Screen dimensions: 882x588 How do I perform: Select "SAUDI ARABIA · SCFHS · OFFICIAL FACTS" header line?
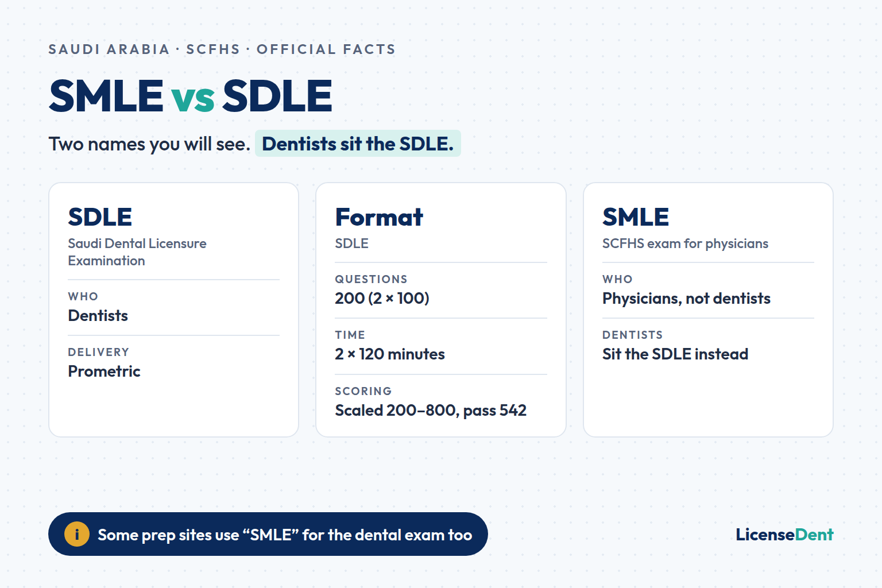tap(222, 49)
